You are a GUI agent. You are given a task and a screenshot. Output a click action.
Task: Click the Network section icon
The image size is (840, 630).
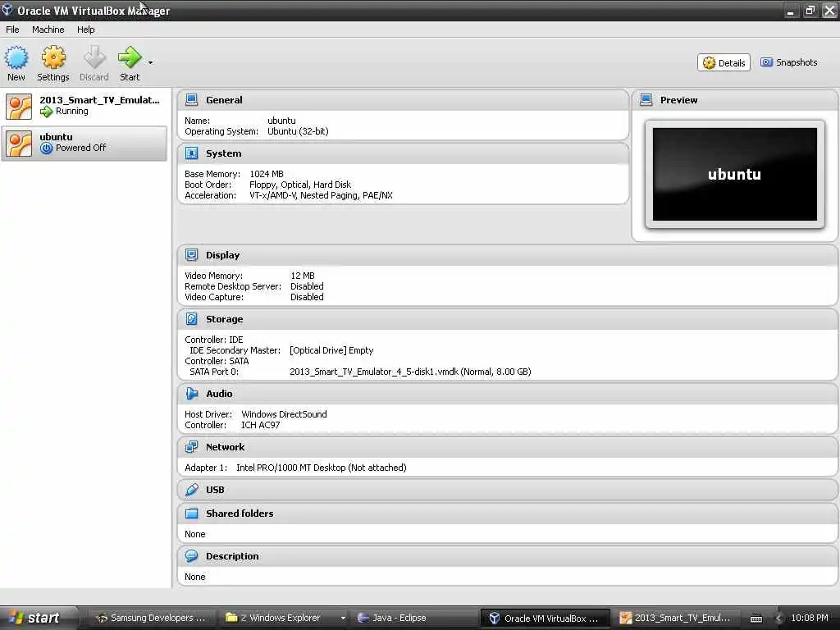[191, 447]
